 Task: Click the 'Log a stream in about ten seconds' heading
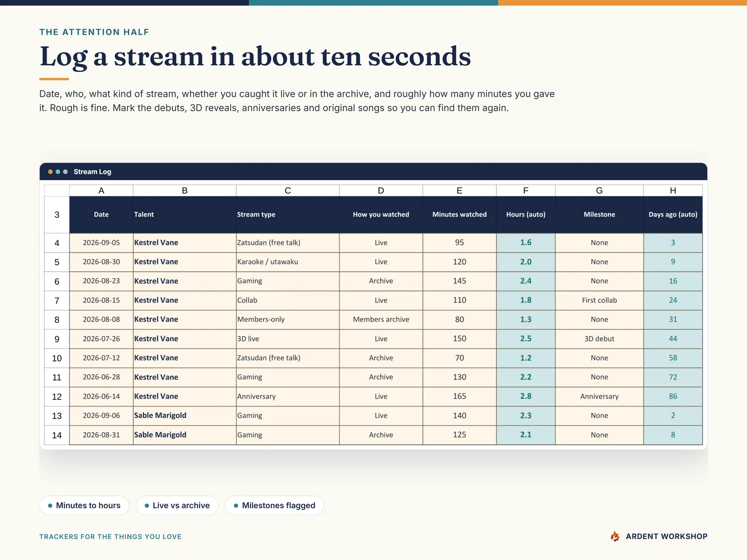(255, 57)
